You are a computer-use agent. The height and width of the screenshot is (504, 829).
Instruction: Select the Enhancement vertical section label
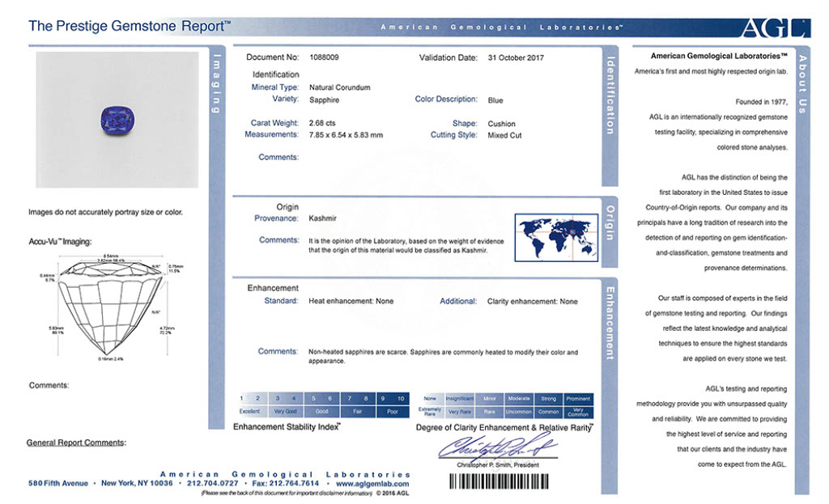[x=610, y=324]
